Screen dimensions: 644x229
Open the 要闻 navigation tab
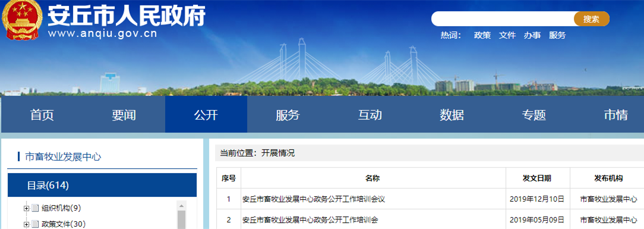124,115
